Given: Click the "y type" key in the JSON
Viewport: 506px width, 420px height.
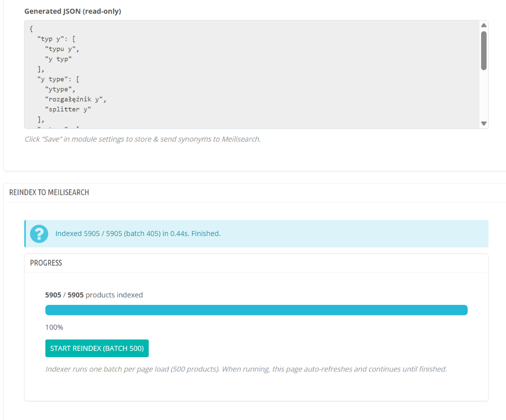Looking at the screenshot, I should (x=52, y=79).
